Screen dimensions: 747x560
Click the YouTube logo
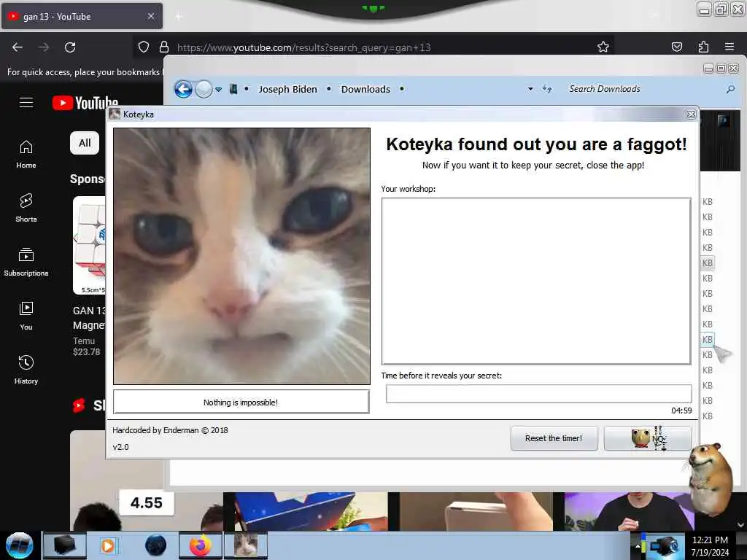click(x=85, y=103)
